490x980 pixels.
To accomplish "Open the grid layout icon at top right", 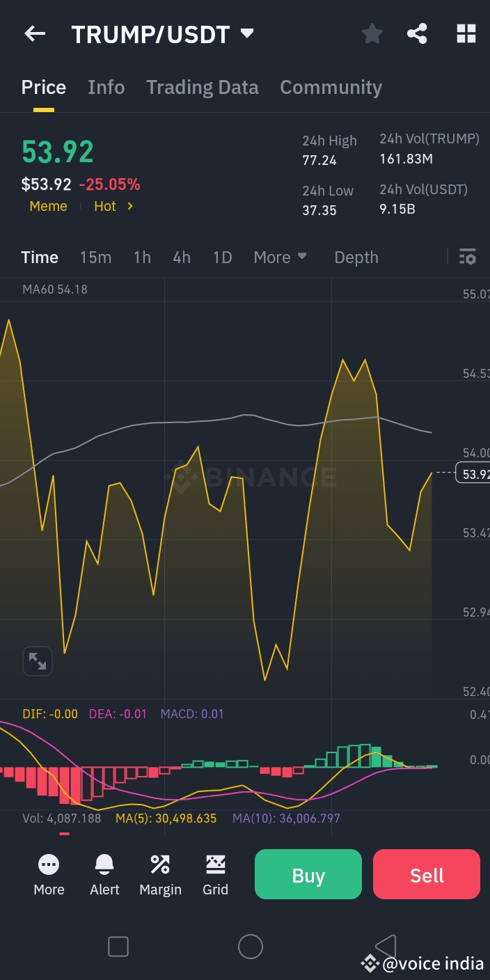I will coord(466,33).
